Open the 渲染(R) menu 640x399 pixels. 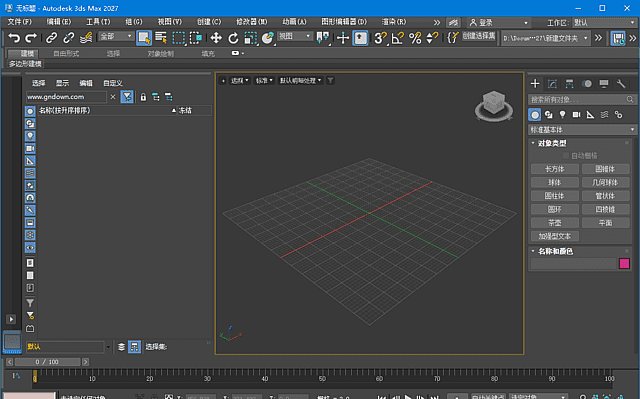click(394, 22)
